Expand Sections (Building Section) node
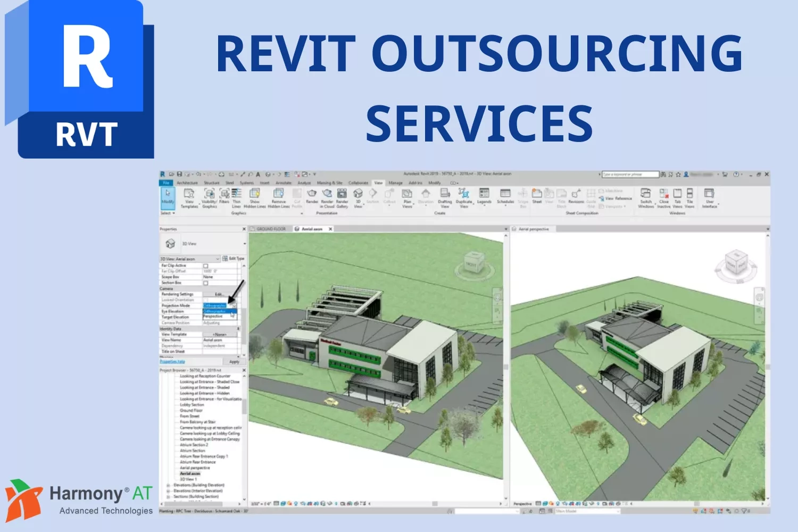 point(169,497)
